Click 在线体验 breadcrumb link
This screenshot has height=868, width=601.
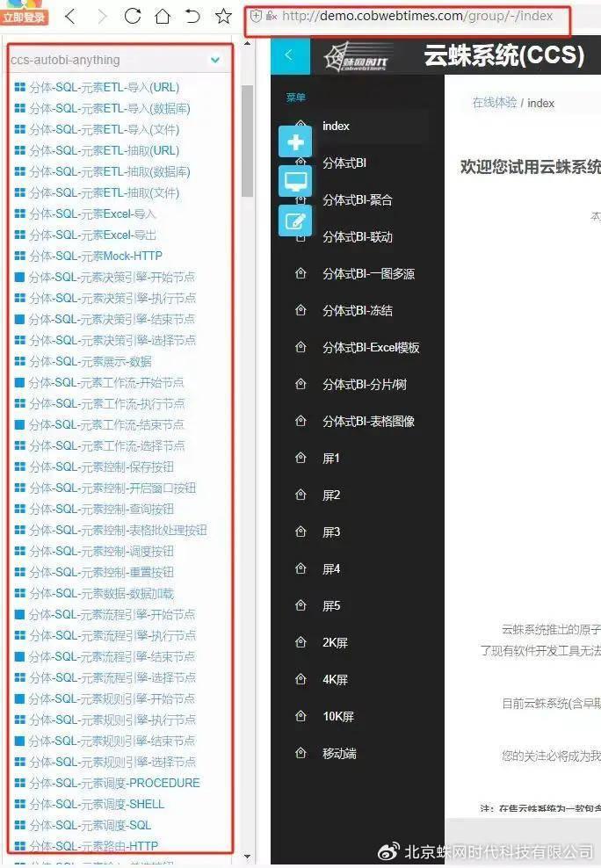coord(494,103)
